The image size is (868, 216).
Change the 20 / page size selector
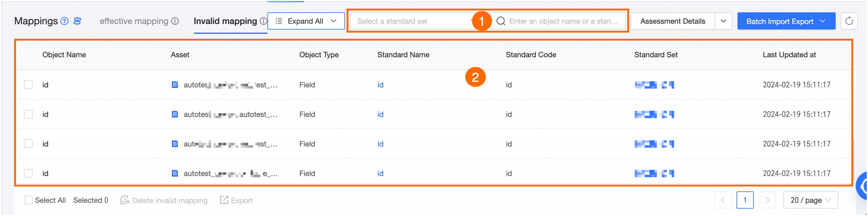(810, 200)
